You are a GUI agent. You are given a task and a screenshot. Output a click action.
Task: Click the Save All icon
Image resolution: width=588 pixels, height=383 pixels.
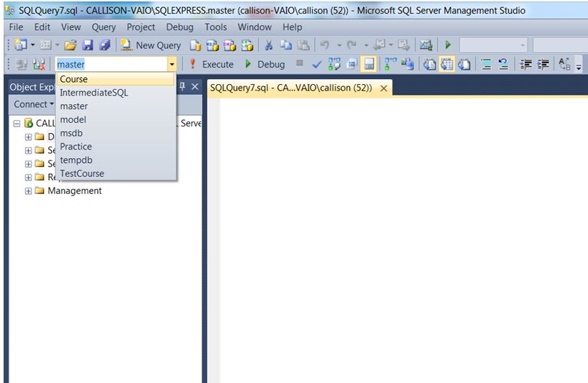pos(105,45)
